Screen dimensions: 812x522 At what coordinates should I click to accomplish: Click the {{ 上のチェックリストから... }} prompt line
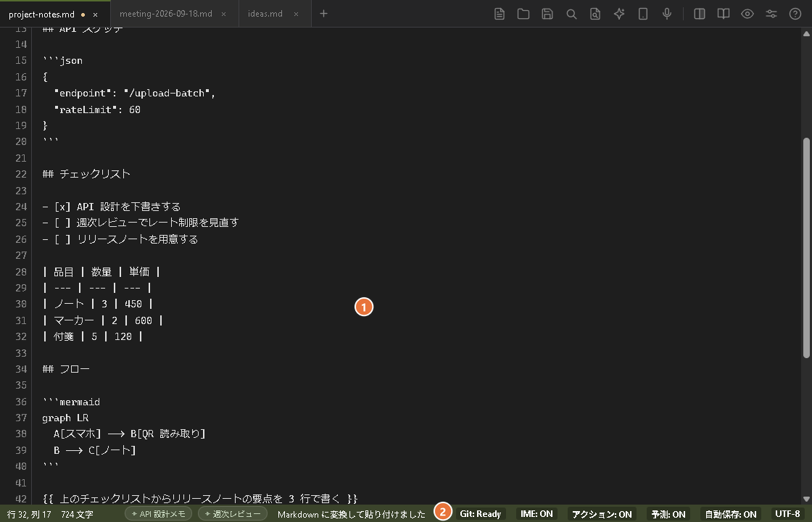(200, 499)
